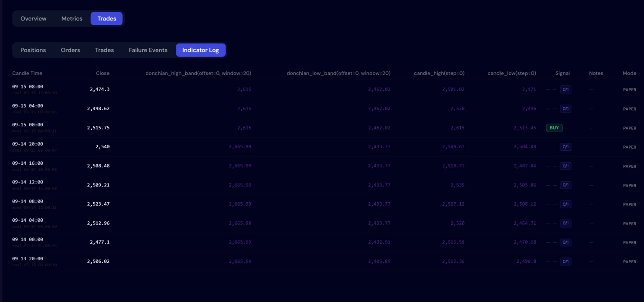The height and width of the screenshot is (302, 644).
Task: Select the 09-14 00:00 candle time
Action: coord(27,239)
